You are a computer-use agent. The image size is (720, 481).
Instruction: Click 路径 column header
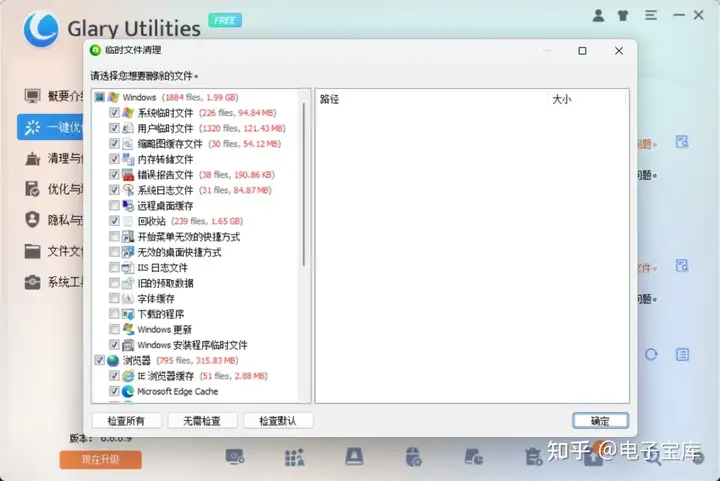[x=431, y=99]
